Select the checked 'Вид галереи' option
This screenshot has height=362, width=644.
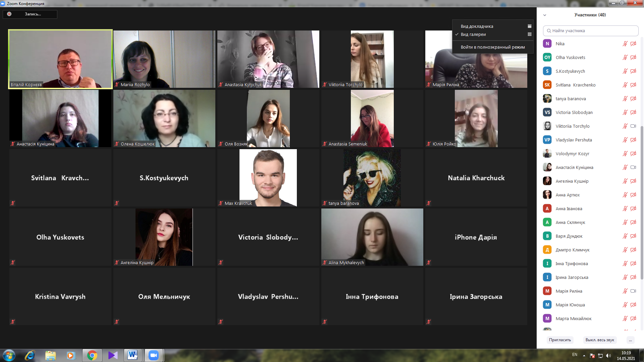[473, 34]
